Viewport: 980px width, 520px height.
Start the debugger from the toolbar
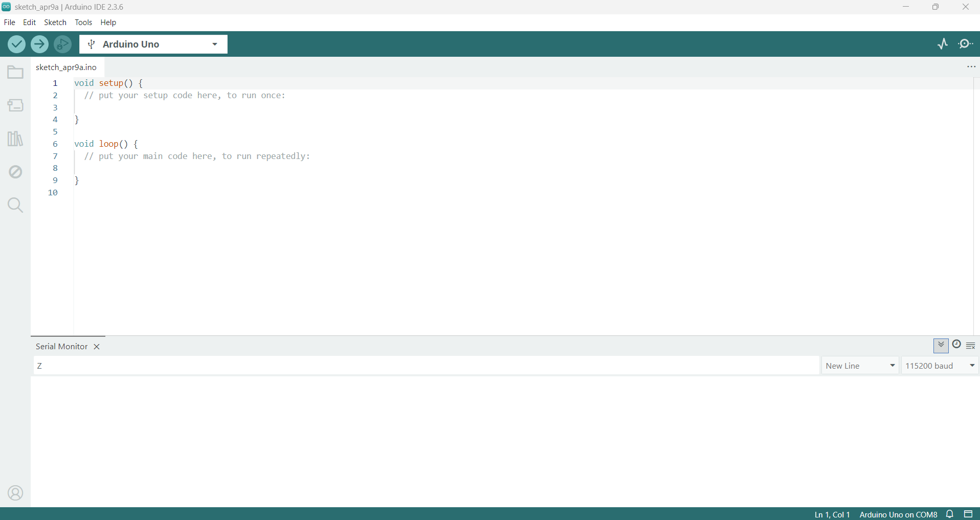pos(62,44)
